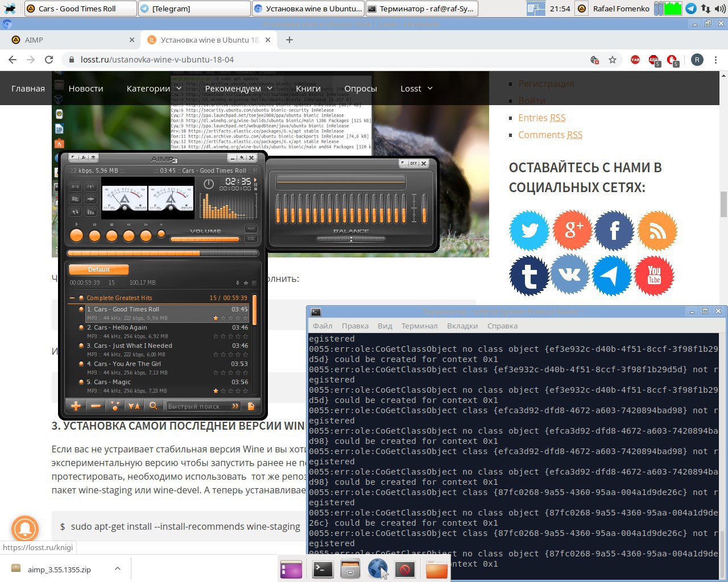Open Google Plus social icon
Screen dimensions: 728x582
tap(572, 230)
